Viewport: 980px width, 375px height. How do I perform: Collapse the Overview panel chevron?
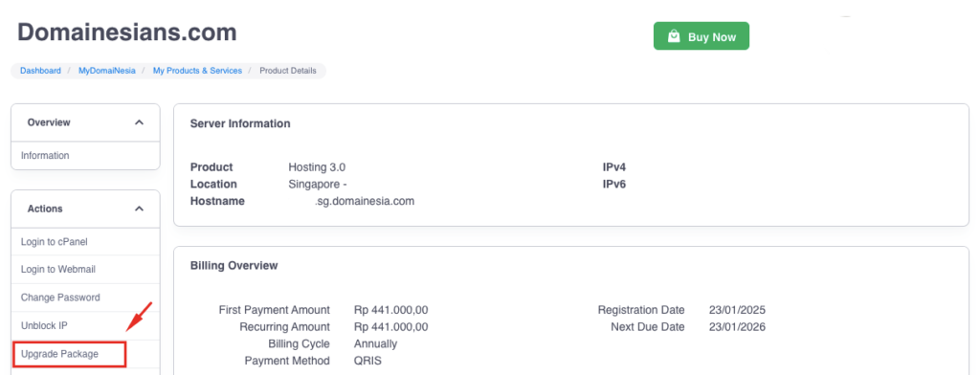pyautogui.click(x=140, y=122)
